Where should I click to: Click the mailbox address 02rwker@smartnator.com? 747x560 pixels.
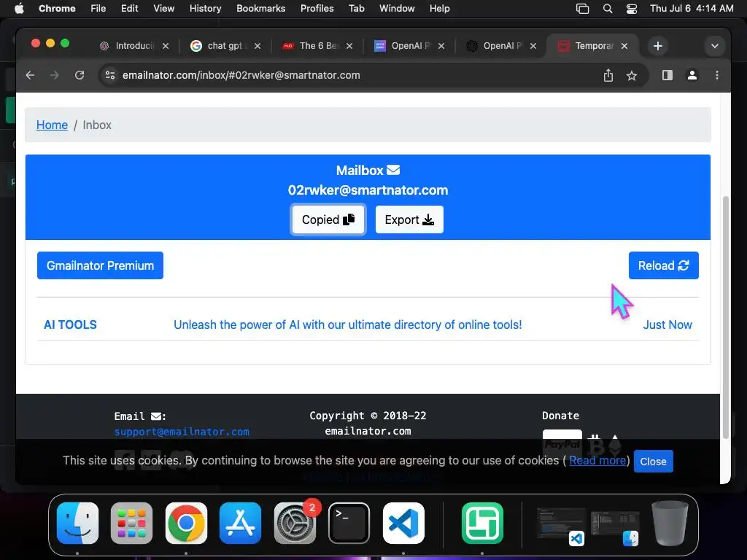[368, 190]
